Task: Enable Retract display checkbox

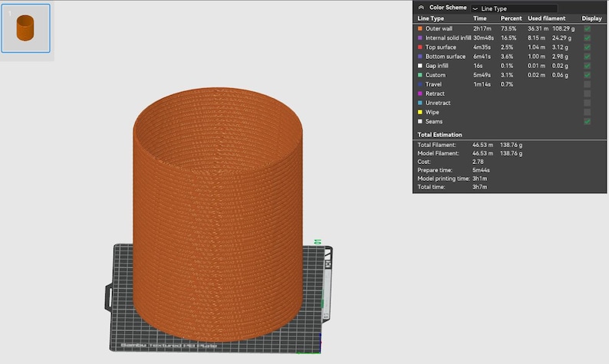Action: (588, 93)
